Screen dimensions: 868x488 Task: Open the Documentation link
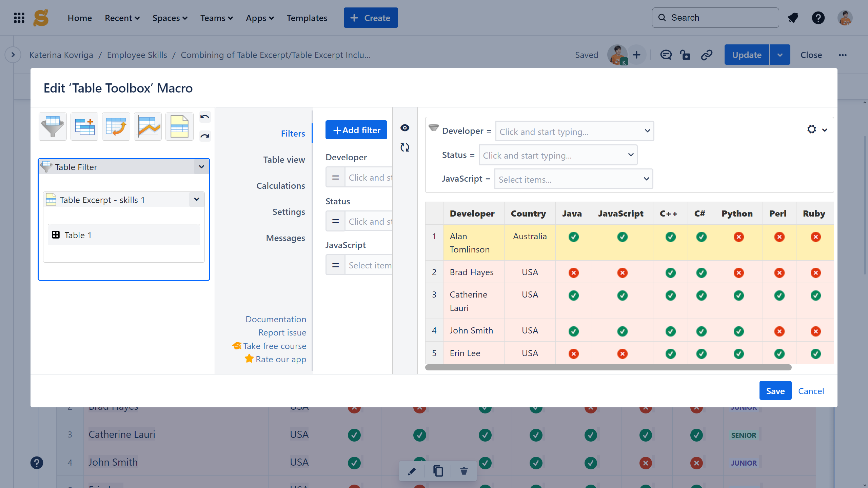coord(276,319)
